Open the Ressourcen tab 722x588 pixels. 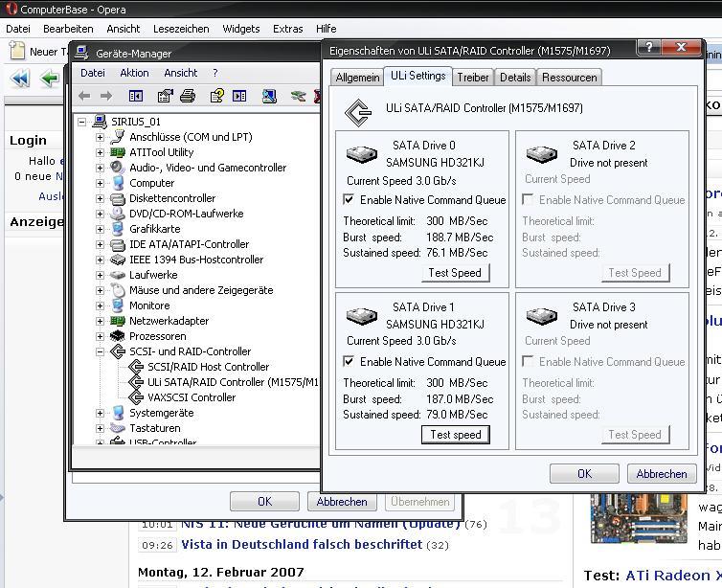coord(569,78)
